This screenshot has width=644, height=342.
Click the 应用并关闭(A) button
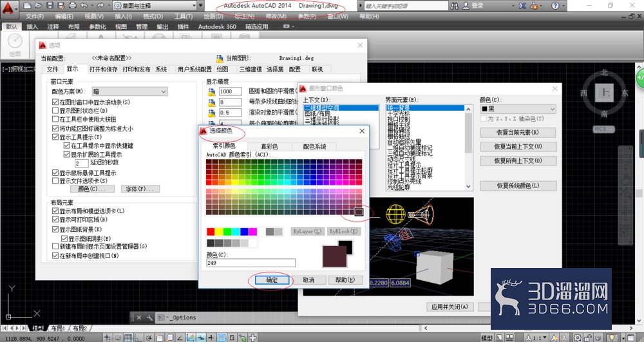point(450,307)
